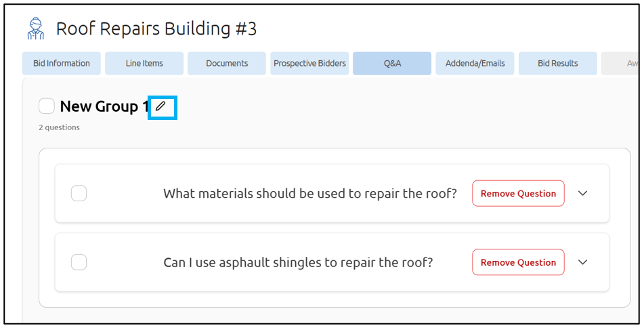Click the materials question text
Image resolution: width=644 pixels, height=328 pixels.
[310, 193]
